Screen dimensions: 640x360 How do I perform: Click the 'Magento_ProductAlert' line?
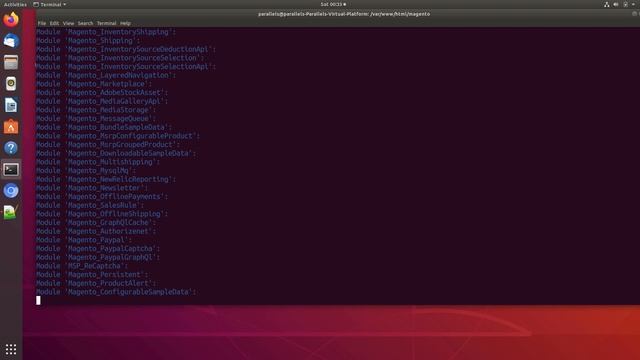(x=96, y=283)
